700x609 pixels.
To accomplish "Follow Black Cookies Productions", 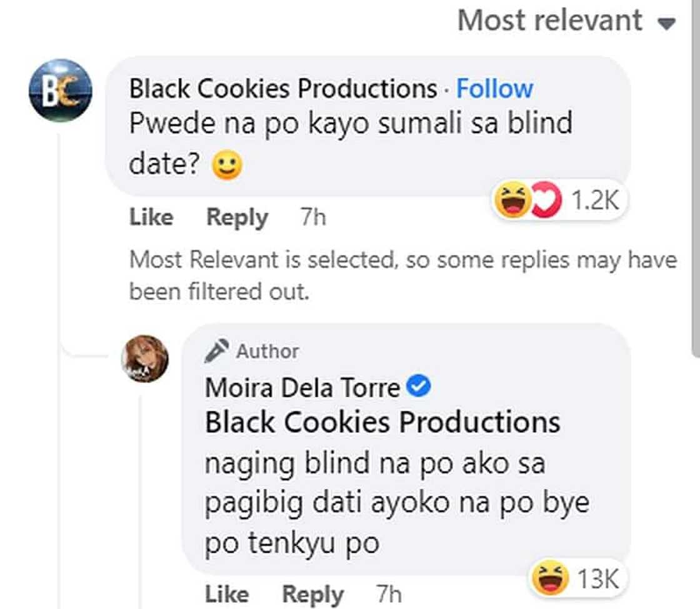I will click(494, 89).
